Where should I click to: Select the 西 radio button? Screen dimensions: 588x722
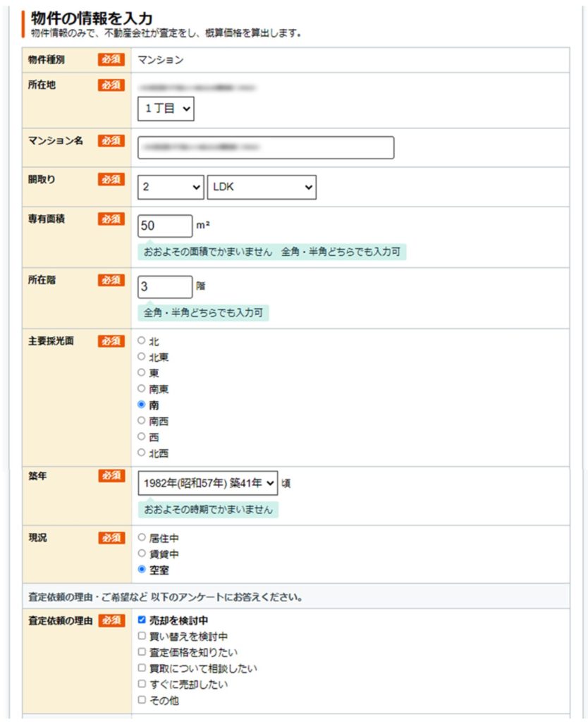pos(142,436)
